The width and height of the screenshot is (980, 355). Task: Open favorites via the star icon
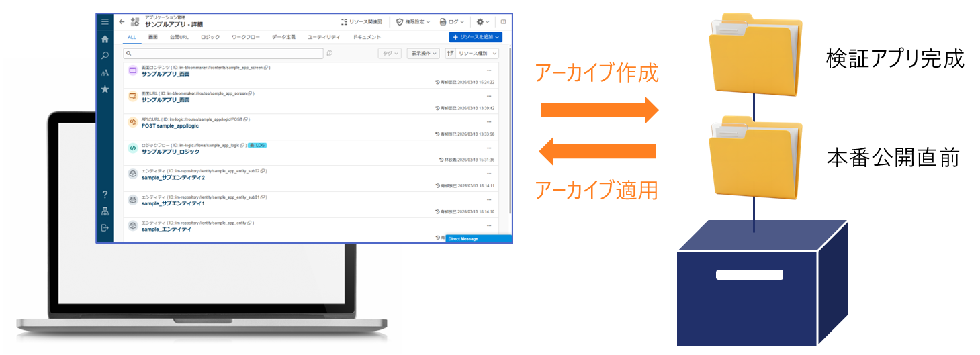[x=105, y=89]
